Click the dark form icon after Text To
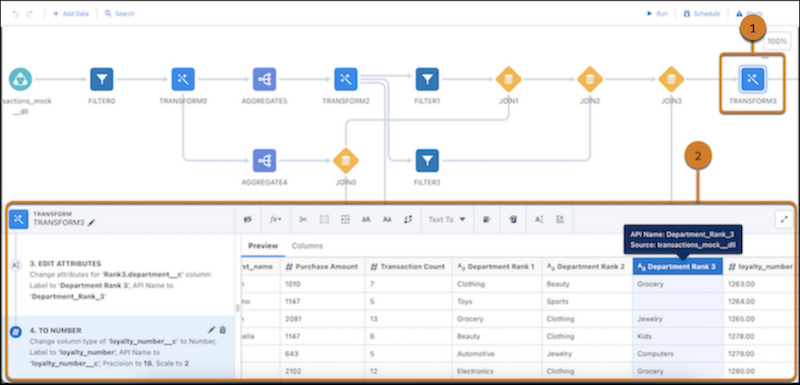 tap(487, 219)
